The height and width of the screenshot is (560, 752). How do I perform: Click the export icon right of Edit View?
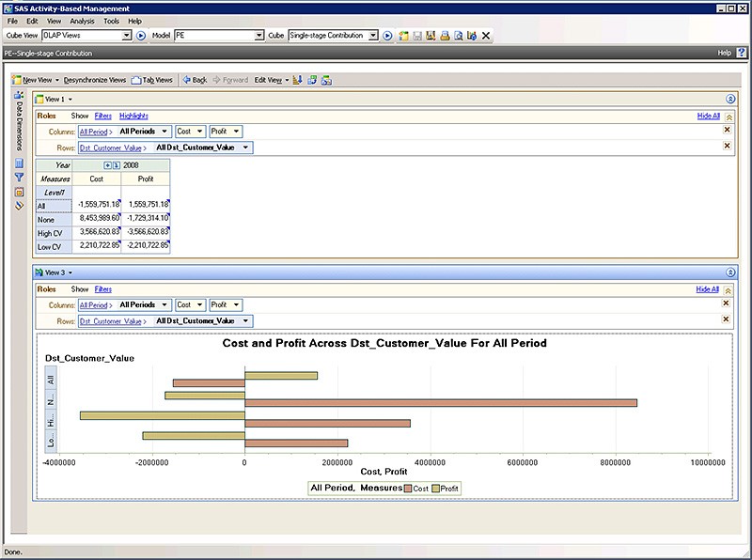click(x=296, y=80)
